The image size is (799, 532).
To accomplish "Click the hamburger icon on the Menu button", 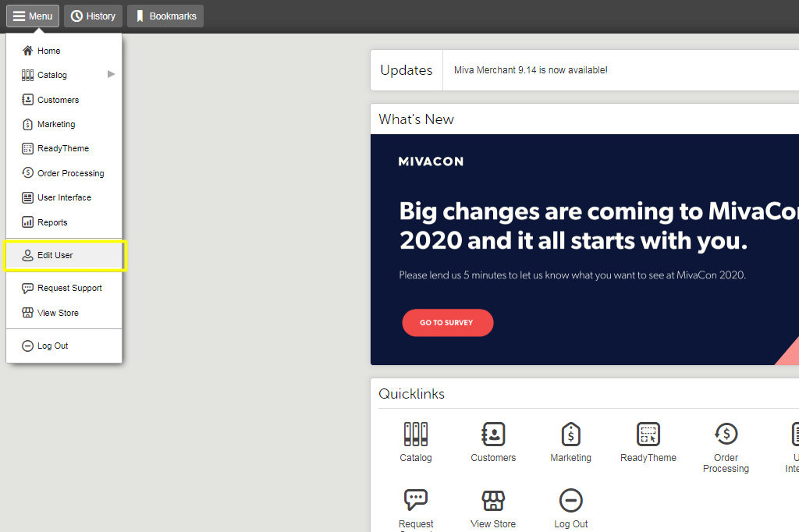I will (19, 16).
